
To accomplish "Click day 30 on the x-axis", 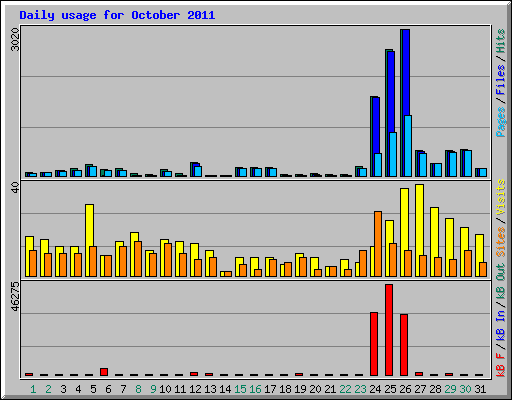I will pyautogui.click(x=465, y=389).
